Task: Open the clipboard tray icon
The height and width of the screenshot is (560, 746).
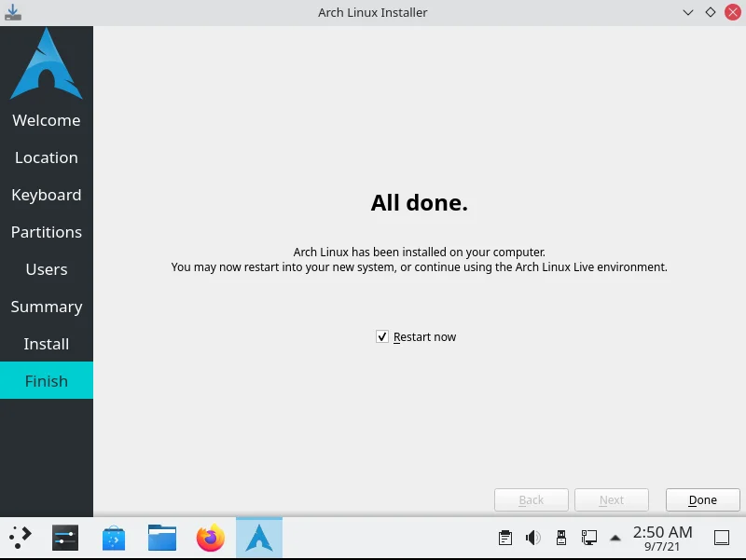Action: 505,538
